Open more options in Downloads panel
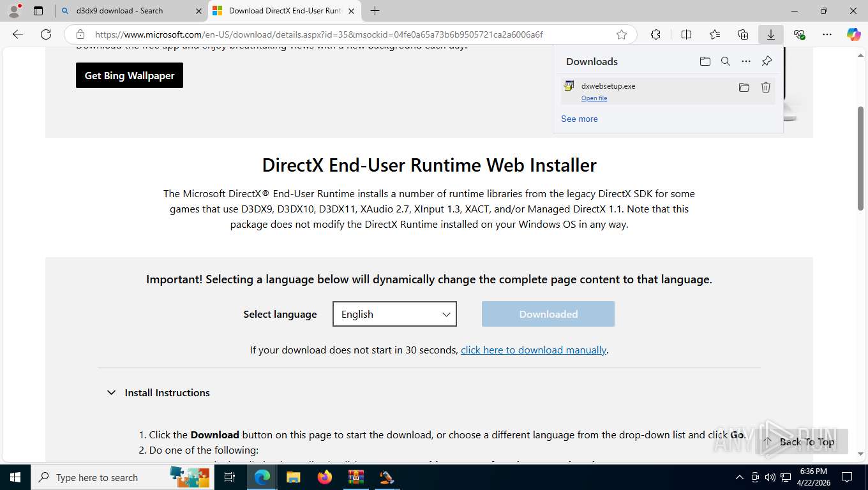This screenshot has height=490, width=868. pos(746,61)
